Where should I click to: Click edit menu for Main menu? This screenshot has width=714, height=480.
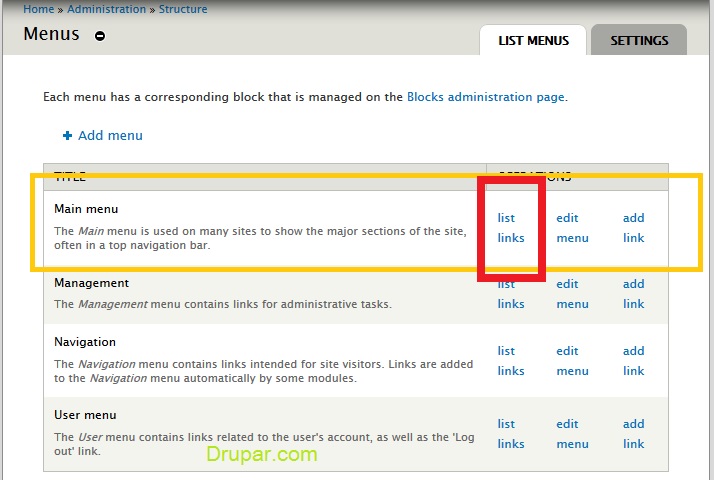pos(572,228)
